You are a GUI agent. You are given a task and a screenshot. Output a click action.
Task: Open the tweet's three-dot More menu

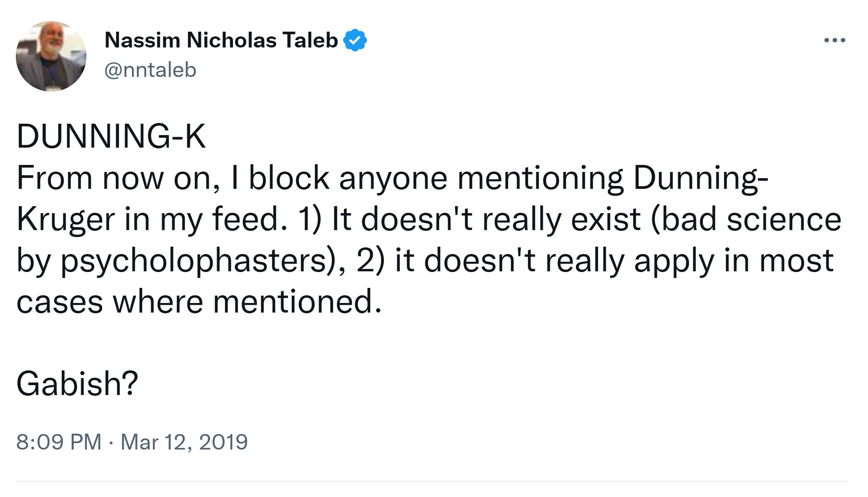click(x=835, y=40)
